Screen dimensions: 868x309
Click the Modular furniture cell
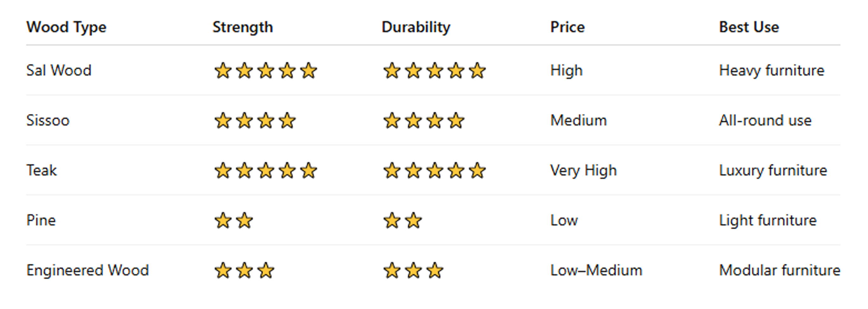tap(779, 271)
